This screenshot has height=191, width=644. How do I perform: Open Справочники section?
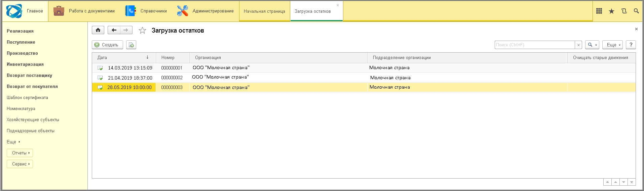(146, 11)
